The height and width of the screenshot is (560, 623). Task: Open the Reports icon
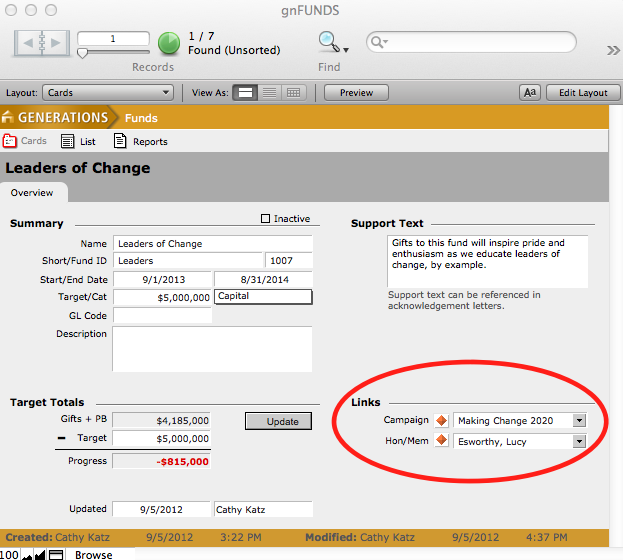click(x=120, y=142)
